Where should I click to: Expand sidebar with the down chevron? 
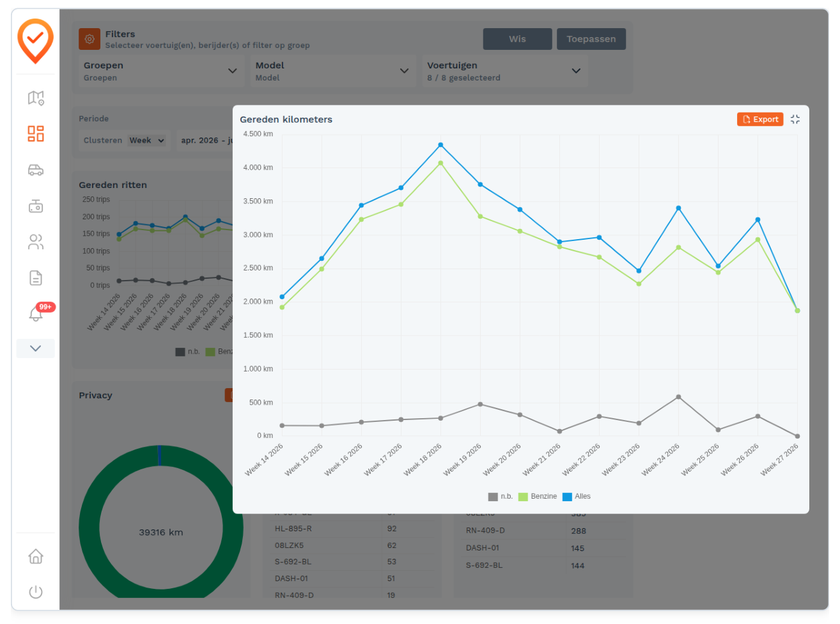[x=36, y=348]
